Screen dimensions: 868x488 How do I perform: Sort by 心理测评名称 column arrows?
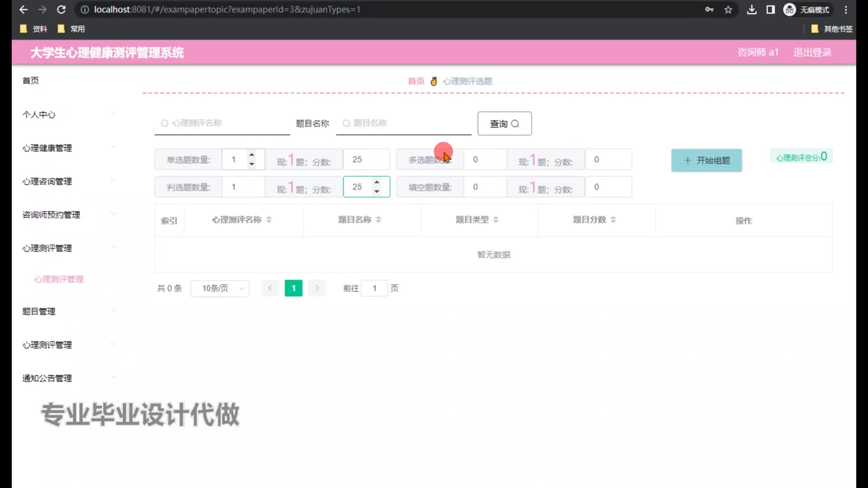(269, 220)
